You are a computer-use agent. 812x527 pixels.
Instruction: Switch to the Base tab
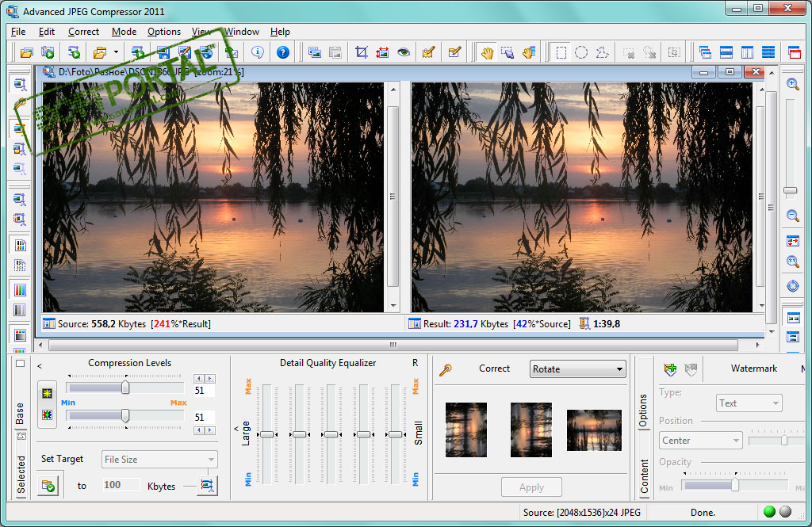(x=20, y=414)
